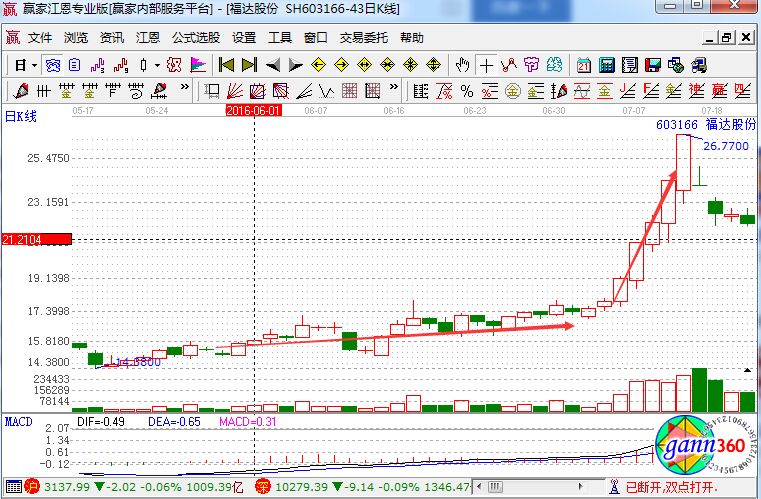Screen dimensions: 761x499
Task: Select the hand pan tool
Action: coord(462,65)
